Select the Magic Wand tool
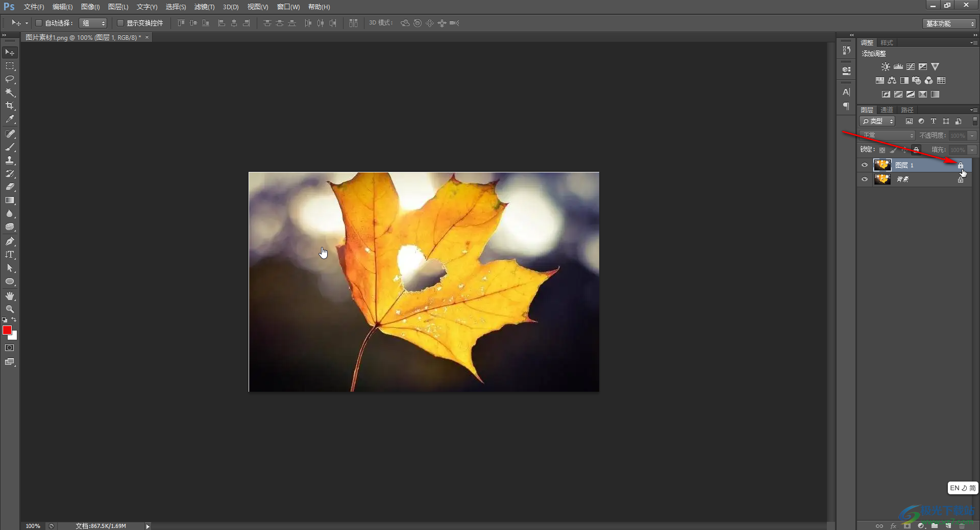The height and width of the screenshot is (530, 980). coord(10,92)
